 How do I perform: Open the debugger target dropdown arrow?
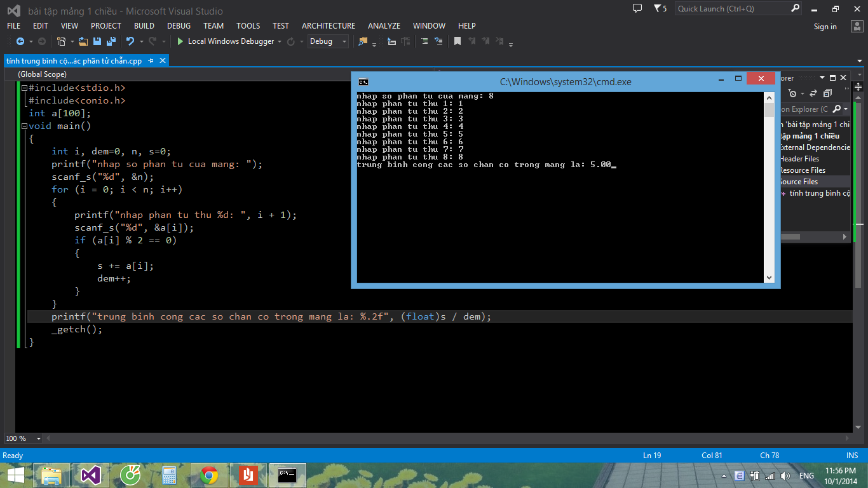coord(280,42)
